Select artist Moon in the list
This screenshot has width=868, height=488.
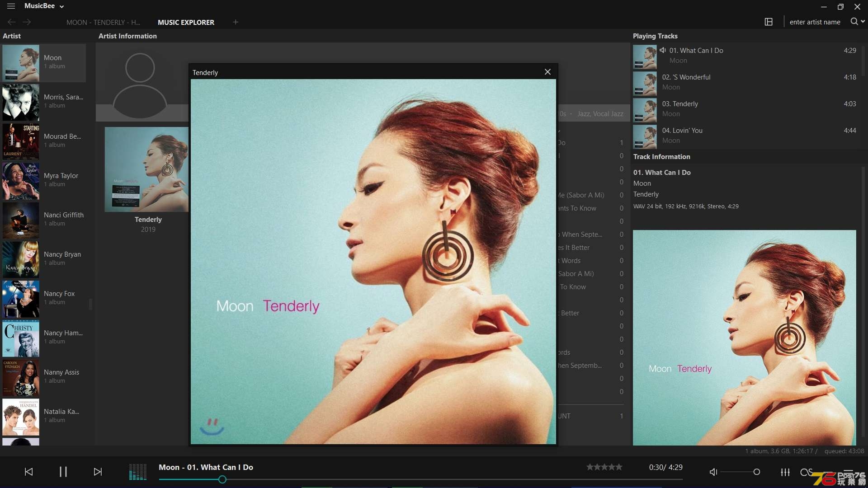point(44,63)
